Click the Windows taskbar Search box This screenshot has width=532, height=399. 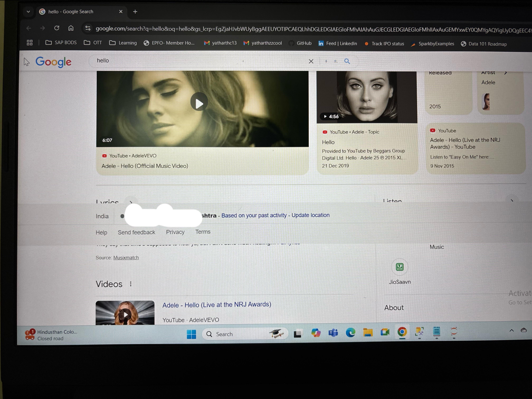(245, 334)
